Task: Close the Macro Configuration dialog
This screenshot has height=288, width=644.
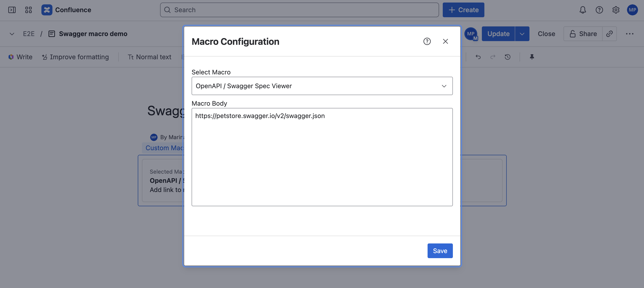Action: tap(445, 41)
